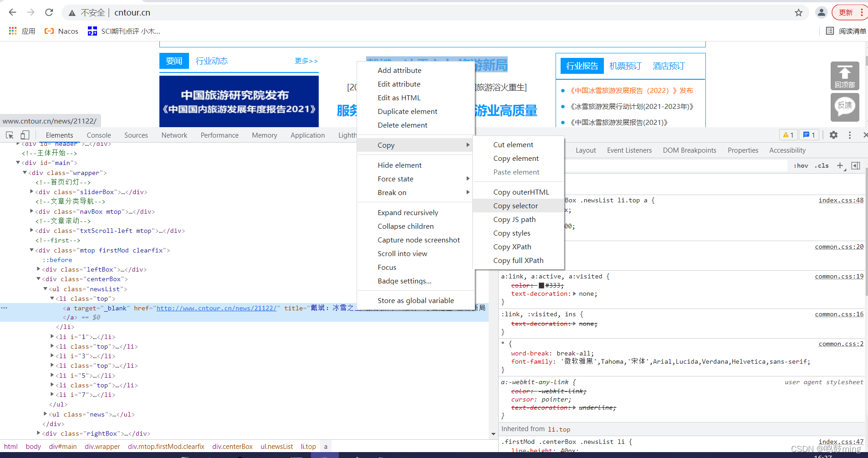The width and height of the screenshot is (868, 458).
Task: Click the 中国旅游研究院发布 banner image
Action: coord(239,102)
